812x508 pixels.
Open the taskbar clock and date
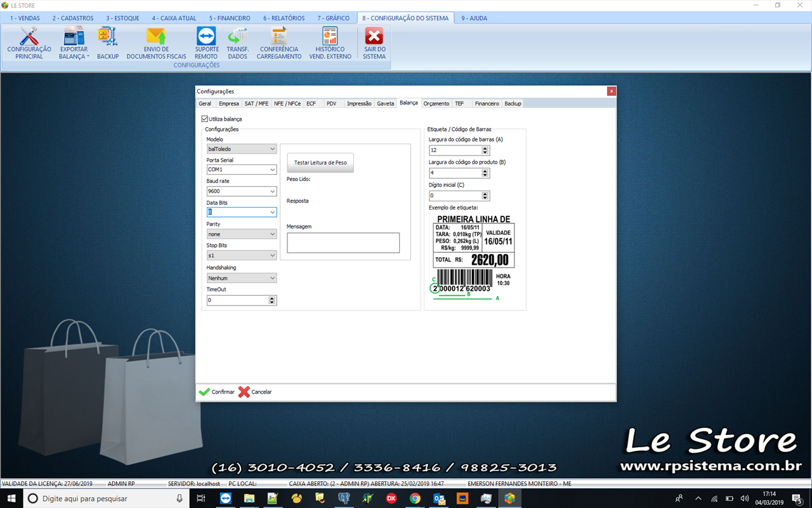(770, 498)
